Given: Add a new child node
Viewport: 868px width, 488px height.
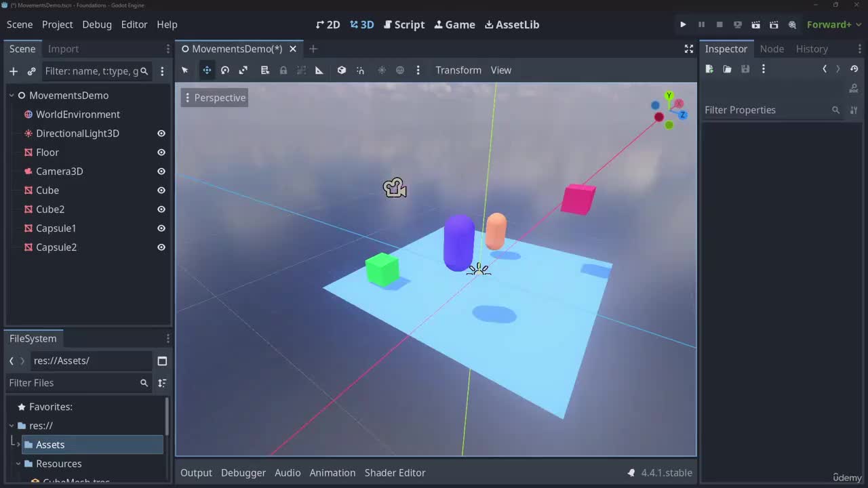Looking at the screenshot, I should pyautogui.click(x=14, y=71).
